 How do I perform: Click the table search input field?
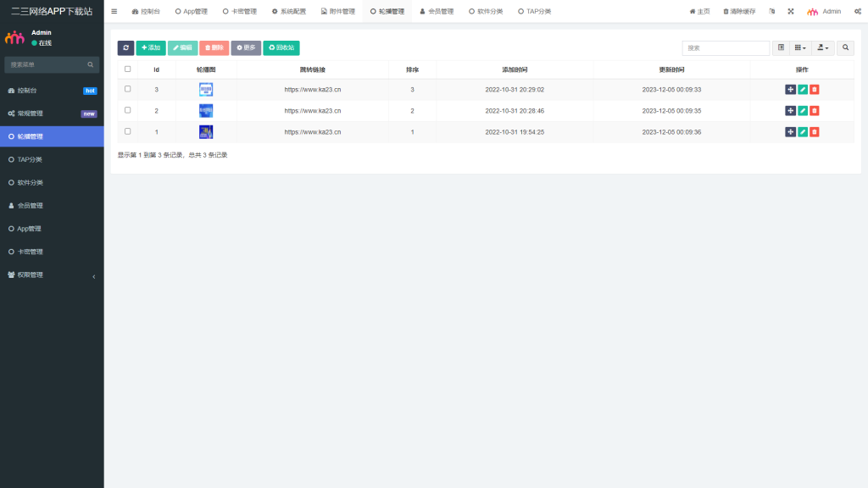tap(726, 48)
